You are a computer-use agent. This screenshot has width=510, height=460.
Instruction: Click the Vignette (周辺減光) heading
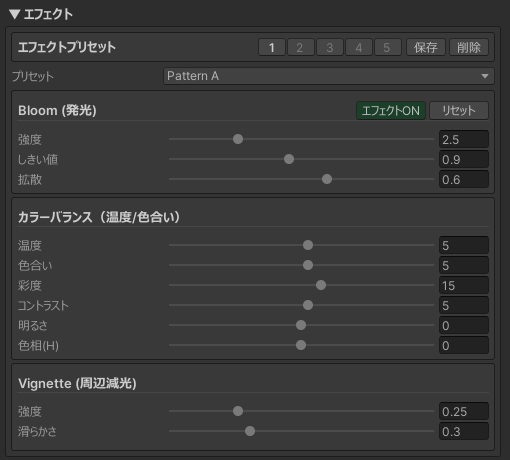77,383
